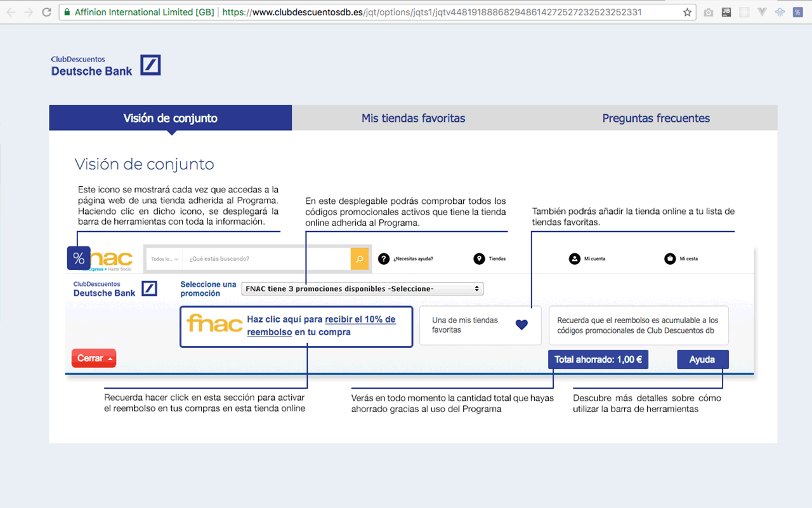
Task: Click the Tiendas text link
Action: point(497,258)
